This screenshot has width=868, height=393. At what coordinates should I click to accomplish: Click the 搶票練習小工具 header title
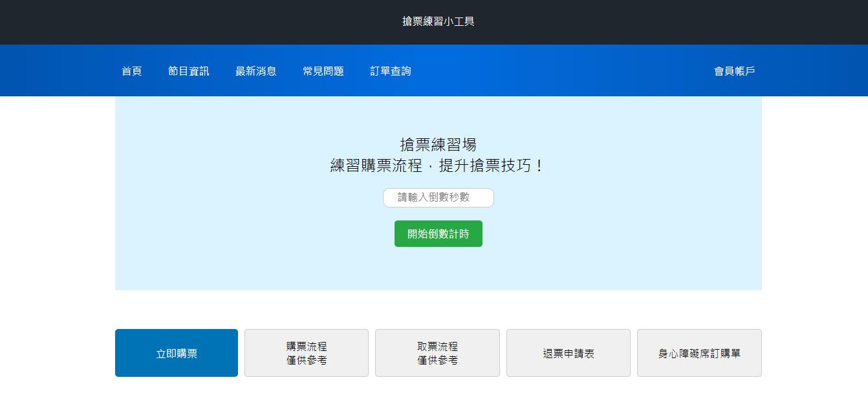pos(438,21)
